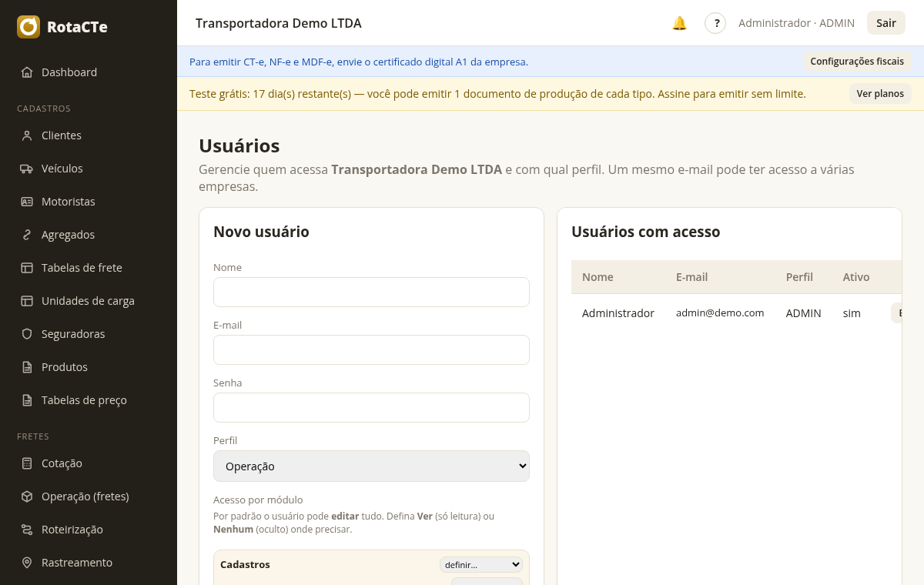The image size is (924, 585).
Task: Click the cube icon for Operação (fretes)
Action: click(27, 496)
